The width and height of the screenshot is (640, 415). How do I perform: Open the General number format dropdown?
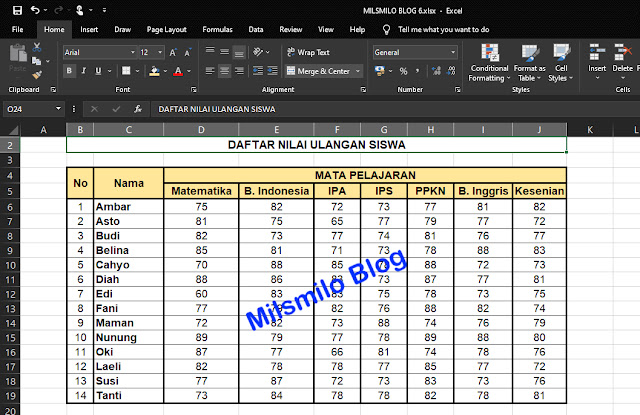tap(453, 52)
